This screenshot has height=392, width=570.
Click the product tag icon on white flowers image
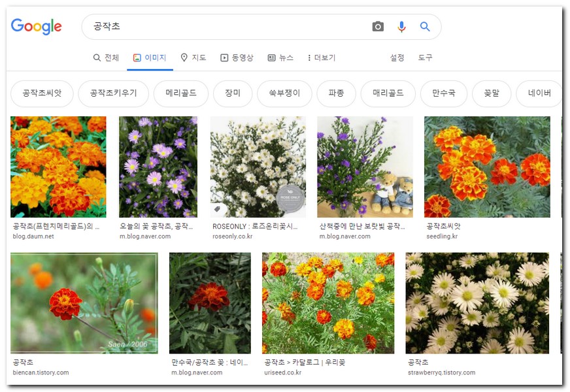[x=219, y=209]
